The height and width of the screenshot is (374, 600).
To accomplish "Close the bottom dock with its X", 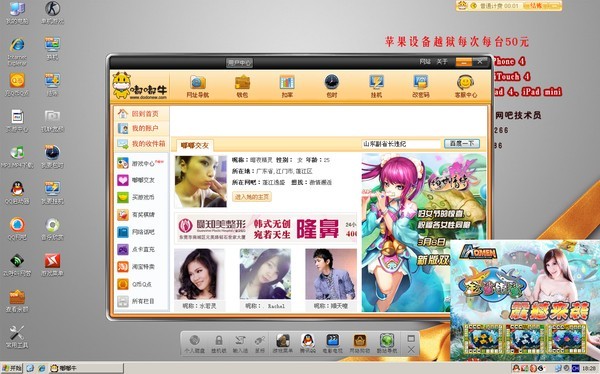I will coord(411,350).
